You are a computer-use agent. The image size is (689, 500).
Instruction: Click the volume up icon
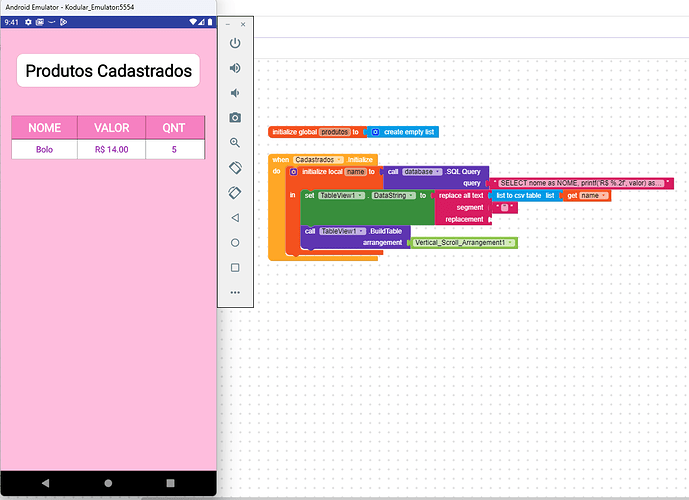pos(235,68)
